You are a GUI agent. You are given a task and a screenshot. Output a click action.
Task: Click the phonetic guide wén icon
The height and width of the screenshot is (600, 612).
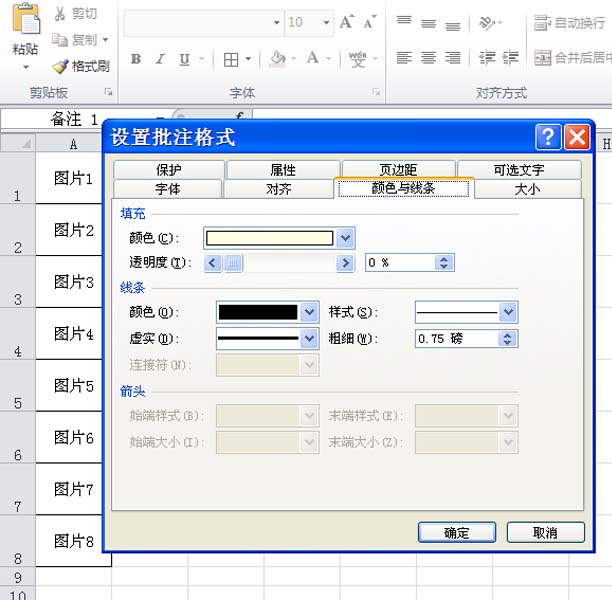tap(358, 59)
